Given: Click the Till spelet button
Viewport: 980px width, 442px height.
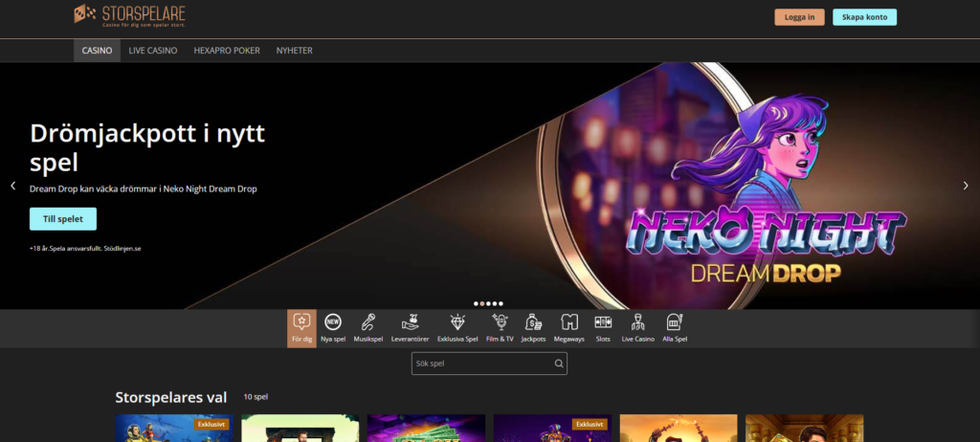Looking at the screenshot, I should 63,219.
